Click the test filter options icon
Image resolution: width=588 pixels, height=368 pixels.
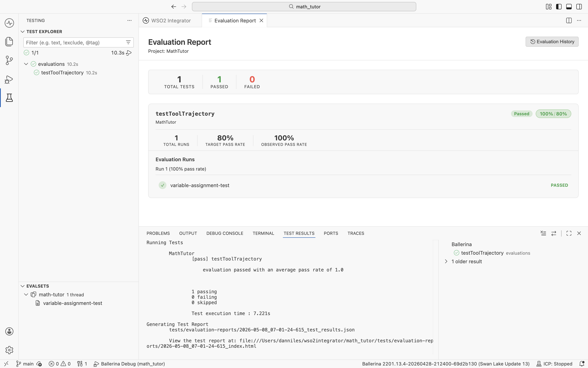click(x=128, y=42)
